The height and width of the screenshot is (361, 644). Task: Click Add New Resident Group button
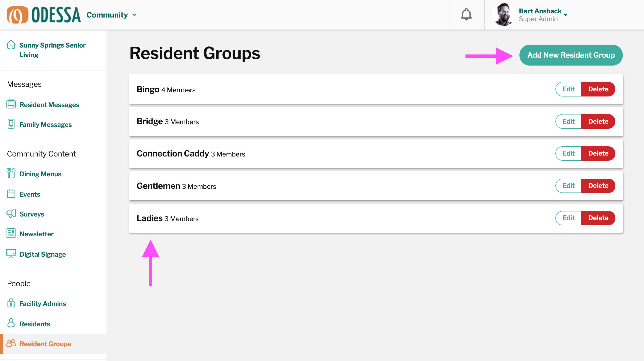(571, 55)
